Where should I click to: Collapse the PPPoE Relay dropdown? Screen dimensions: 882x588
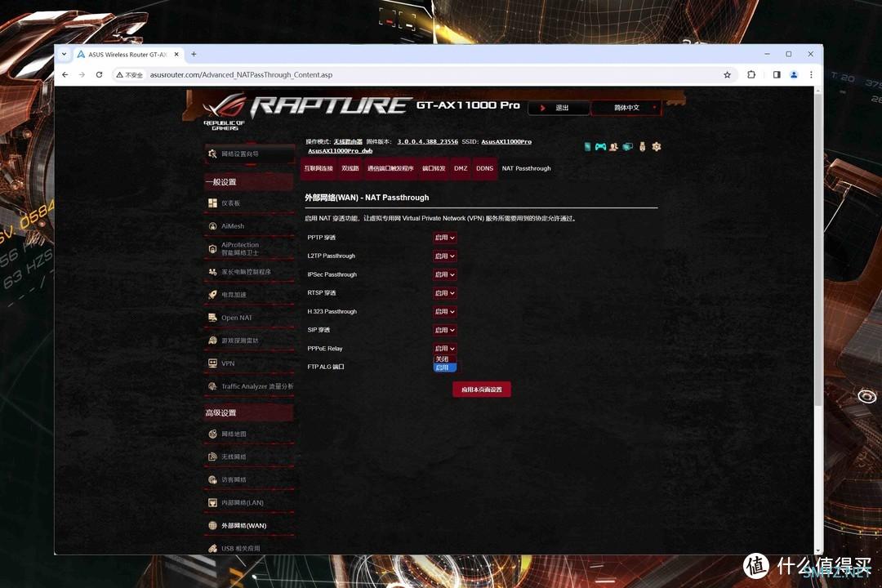tap(444, 349)
